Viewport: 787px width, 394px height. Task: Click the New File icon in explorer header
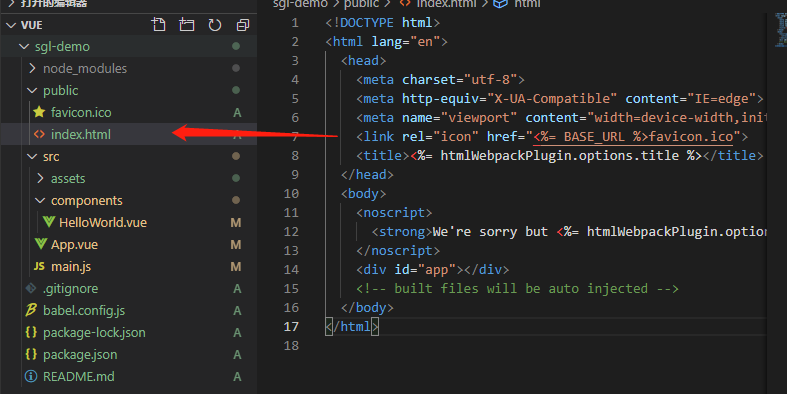pyautogui.click(x=159, y=25)
